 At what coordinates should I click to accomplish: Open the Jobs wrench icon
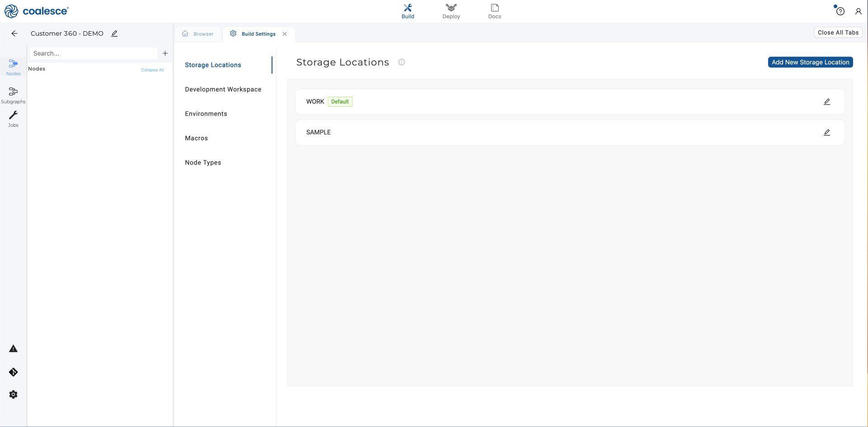pyautogui.click(x=13, y=118)
